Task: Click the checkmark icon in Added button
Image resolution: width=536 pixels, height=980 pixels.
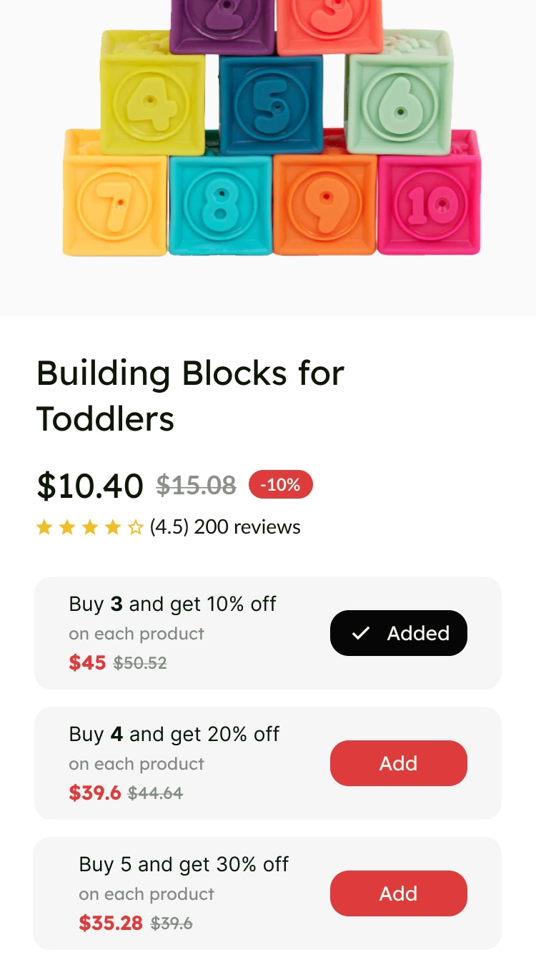Action: pyautogui.click(x=361, y=633)
